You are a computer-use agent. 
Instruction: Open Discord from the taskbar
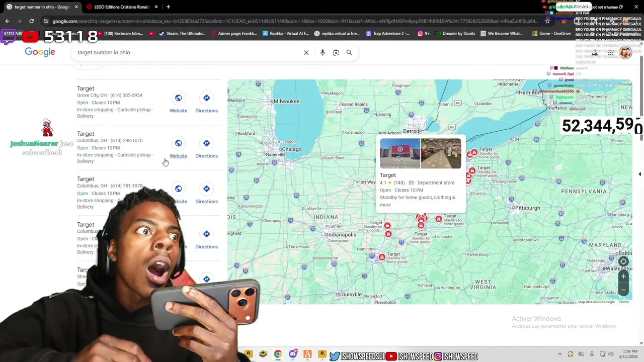[x=293, y=354]
